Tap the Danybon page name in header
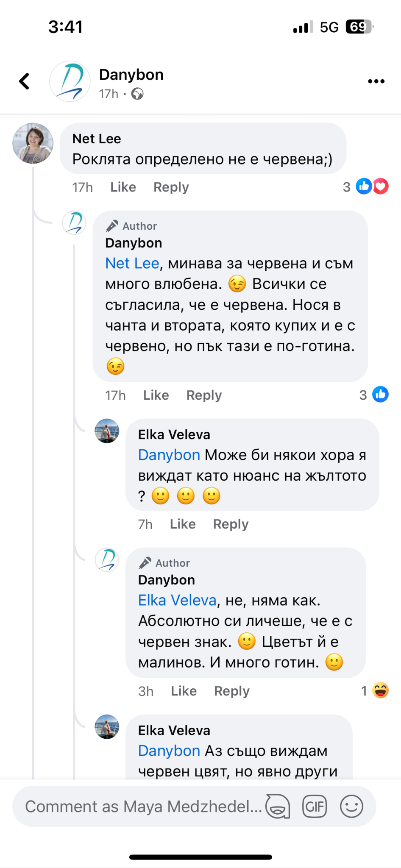This screenshot has height=868, width=401. click(131, 75)
